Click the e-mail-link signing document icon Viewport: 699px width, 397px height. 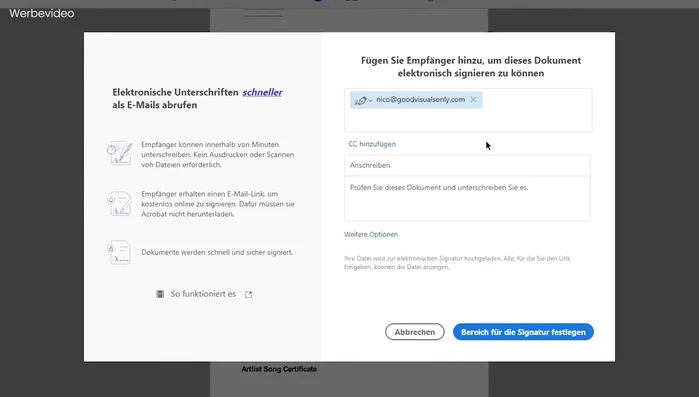(119, 203)
